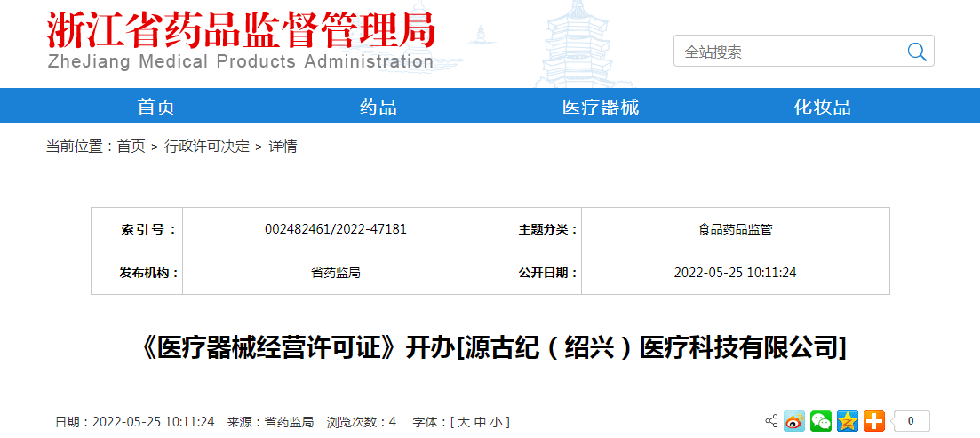The height and width of the screenshot is (438, 980).
Task: Share via the generic share icon
Action: tap(772, 421)
